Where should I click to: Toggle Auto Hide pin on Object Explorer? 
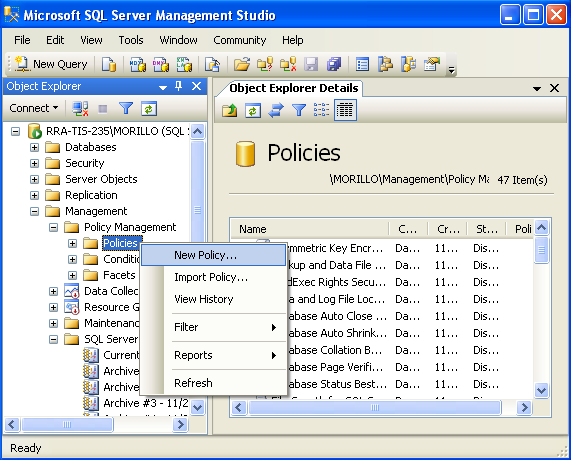(178, 86)
